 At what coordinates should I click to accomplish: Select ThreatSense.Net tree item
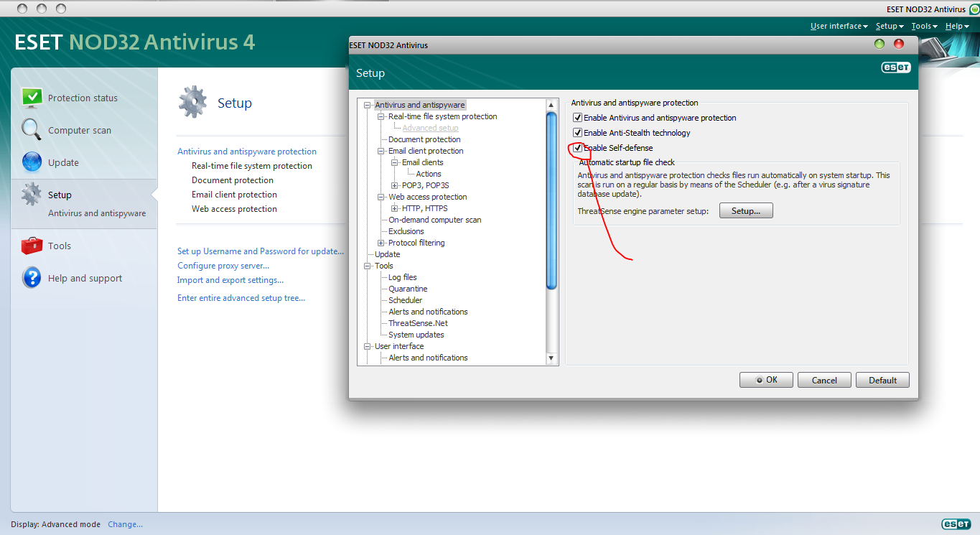pos(418,323)
